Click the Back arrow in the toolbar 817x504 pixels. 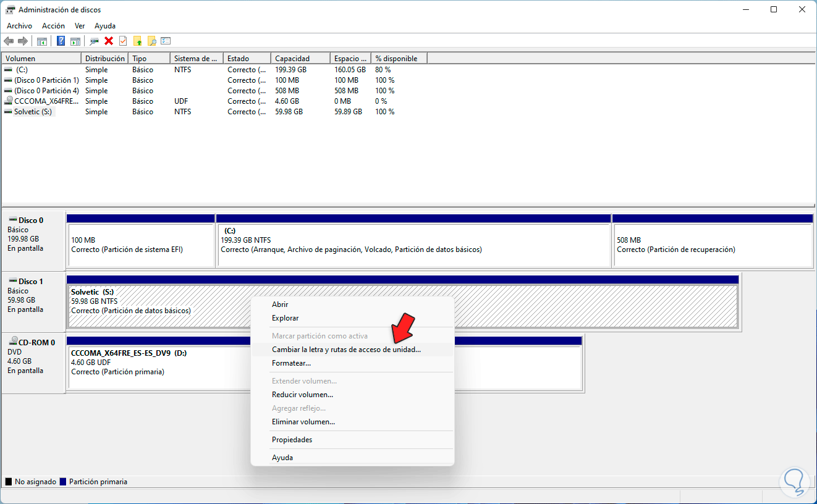pos(9,41)
